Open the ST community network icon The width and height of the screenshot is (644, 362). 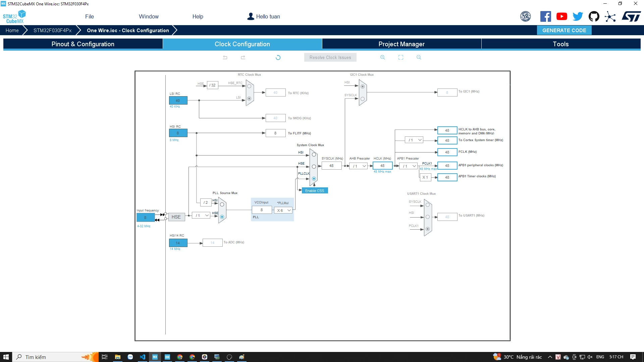610,16
